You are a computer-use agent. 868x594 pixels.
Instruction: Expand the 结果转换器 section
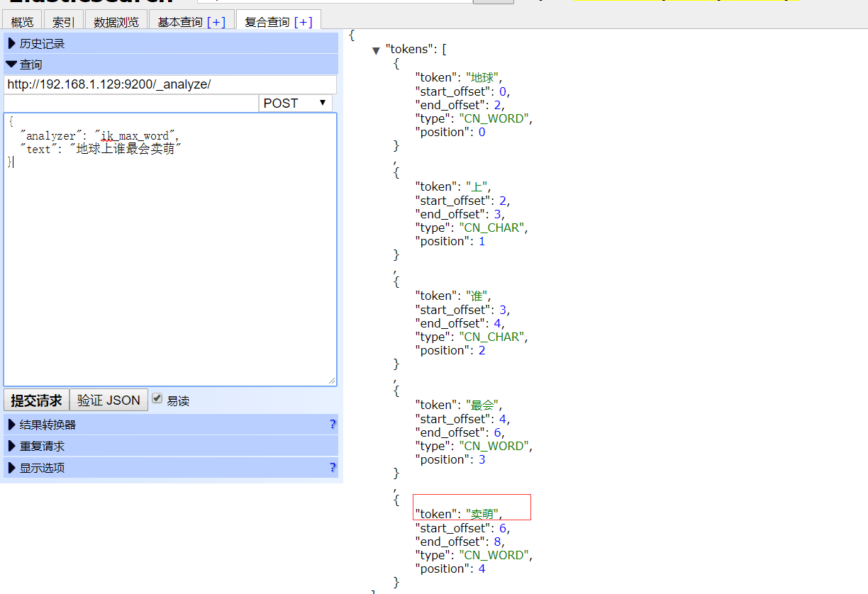(47, 425)
